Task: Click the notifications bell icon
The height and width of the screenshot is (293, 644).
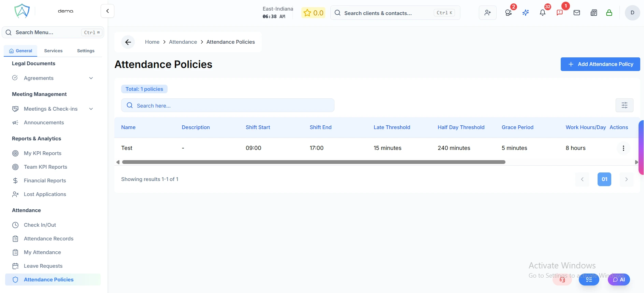Action: (542, 13)
